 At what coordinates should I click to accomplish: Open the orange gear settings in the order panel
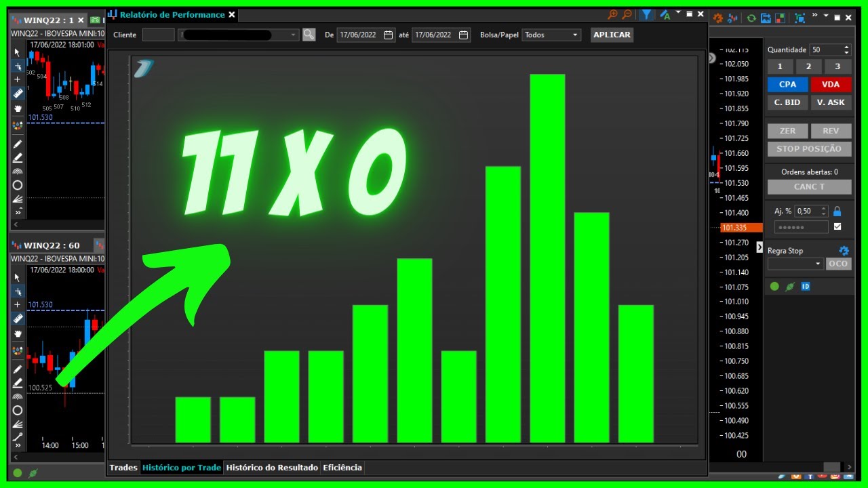(718, 18)
